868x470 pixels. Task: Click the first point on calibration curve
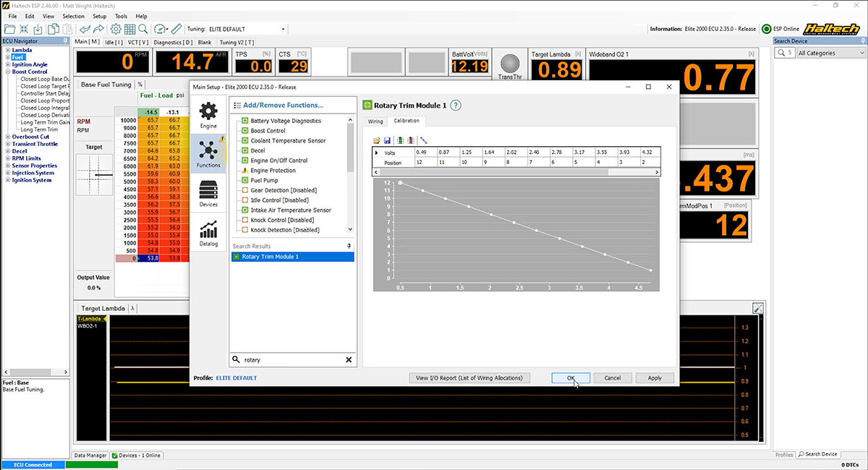coord(400,183)
